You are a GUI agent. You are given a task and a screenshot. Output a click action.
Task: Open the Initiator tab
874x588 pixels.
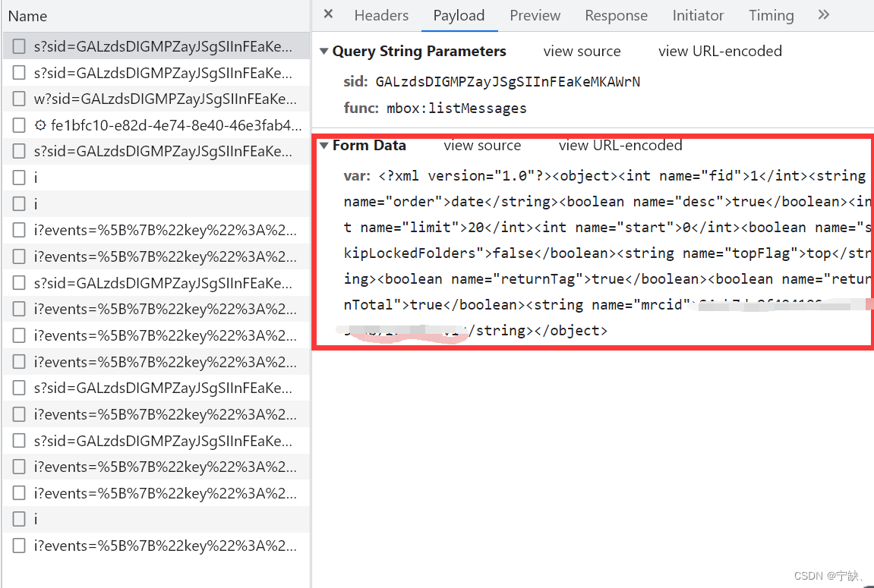(697, 15)
